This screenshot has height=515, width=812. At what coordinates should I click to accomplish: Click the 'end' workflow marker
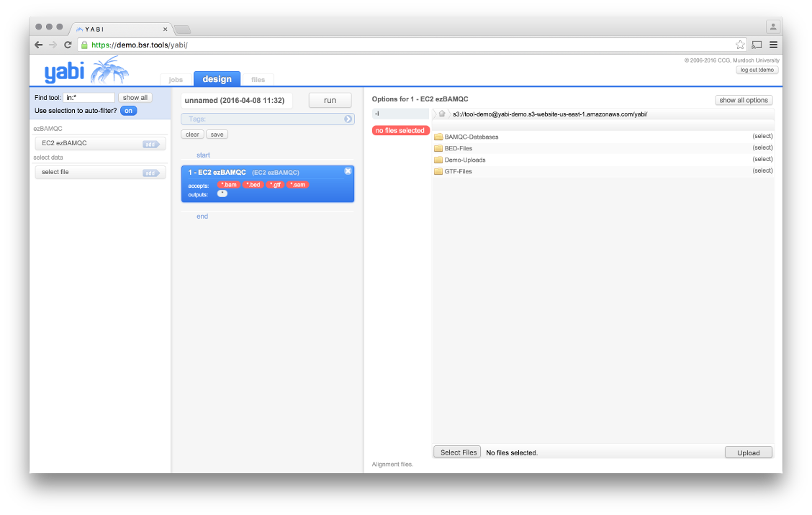click(202, 217)
